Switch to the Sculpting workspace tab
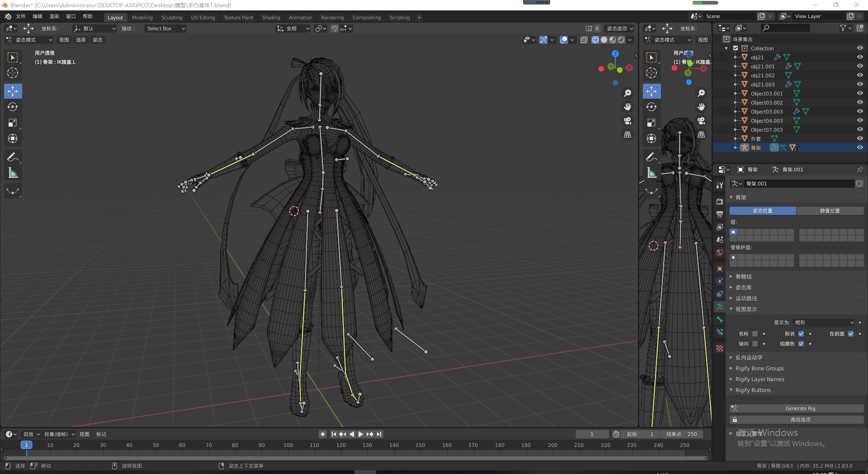Screen dimensions: 868x474 pyautogui.click(x=172, y=18)
